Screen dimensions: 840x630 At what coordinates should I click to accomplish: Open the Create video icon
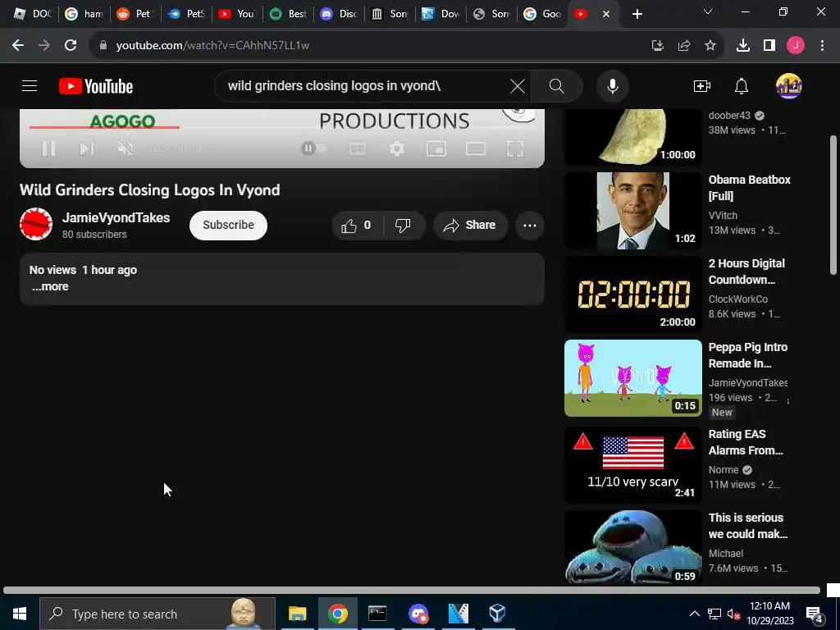(702, 85)
